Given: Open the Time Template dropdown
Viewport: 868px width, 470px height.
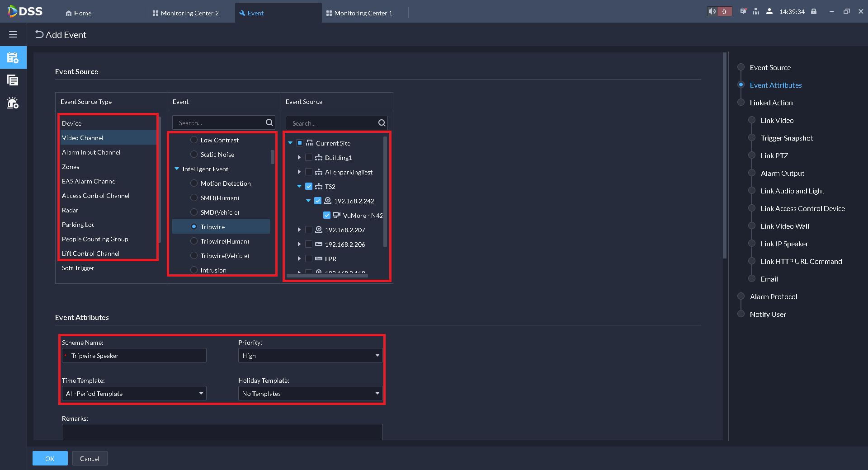Looking at the screenshot, I should [x=134, y=394].
